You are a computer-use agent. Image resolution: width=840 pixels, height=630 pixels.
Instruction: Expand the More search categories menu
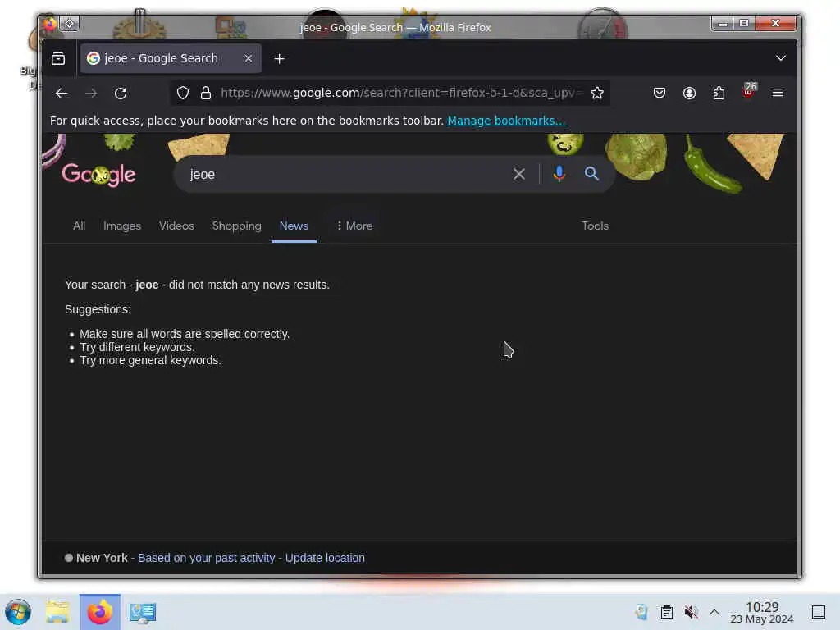(354, 226)
